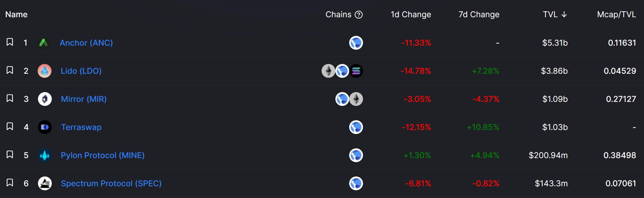The width and height of the screenshot is (644, 198).
Task: Open Spectrum Protocol (SPEC) link
Action: coord(111,183)
